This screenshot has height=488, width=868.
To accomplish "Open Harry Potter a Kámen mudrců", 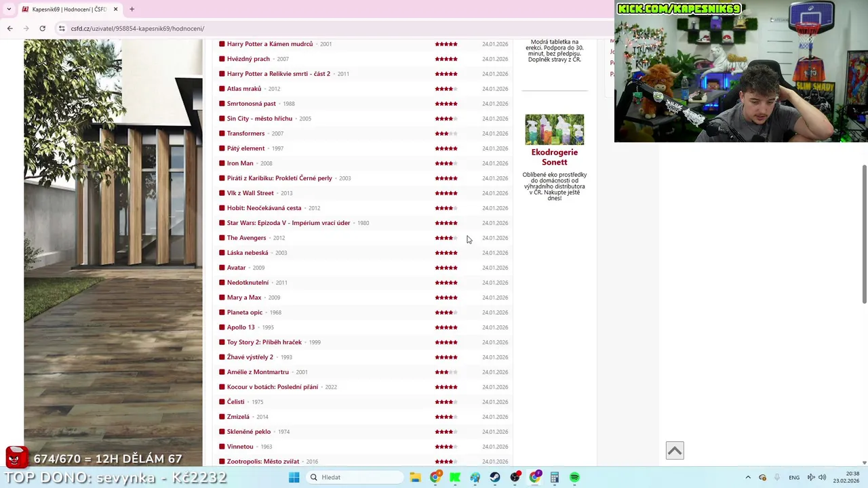I will (270, 44).
